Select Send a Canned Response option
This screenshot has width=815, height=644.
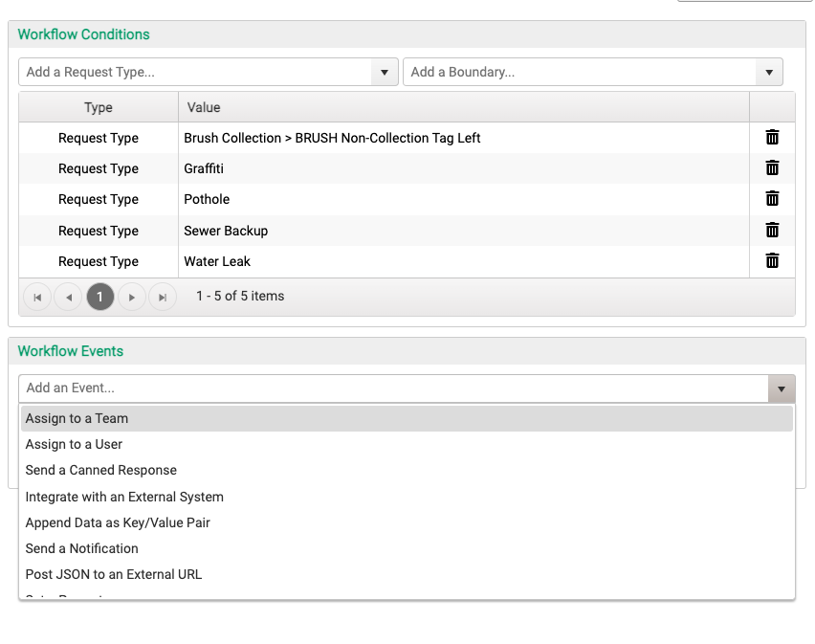[x=407, y=471]
